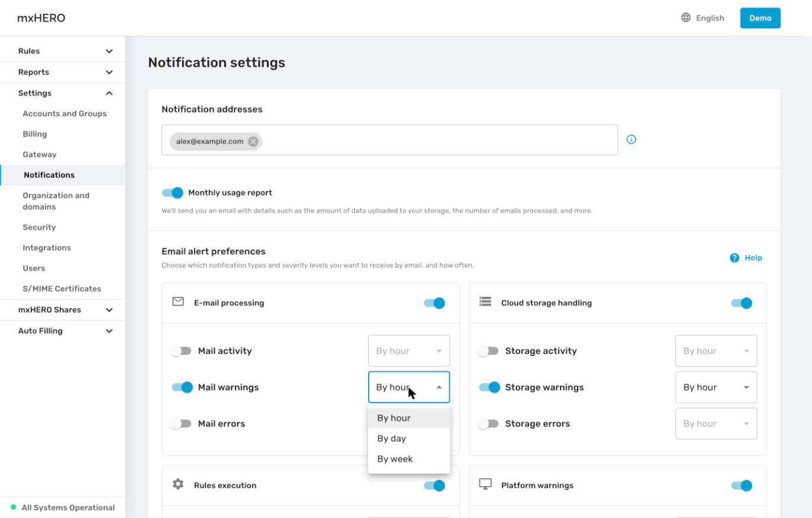Click the E-mail processing envelope icon
The image size is (812, 518).
coord(178,302)
